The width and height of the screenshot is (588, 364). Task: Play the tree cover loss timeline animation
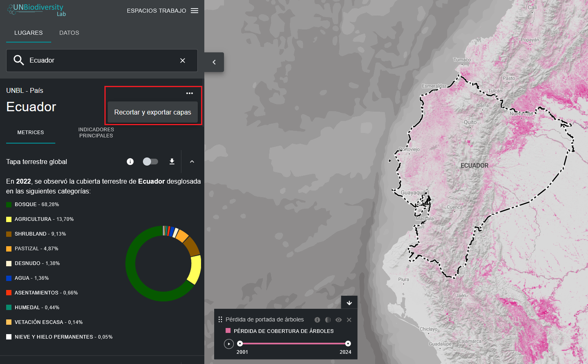(x=229, y=344)
